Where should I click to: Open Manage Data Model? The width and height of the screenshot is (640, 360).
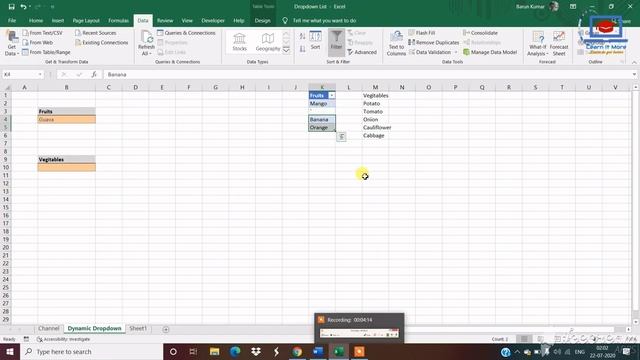click(490, 52)
